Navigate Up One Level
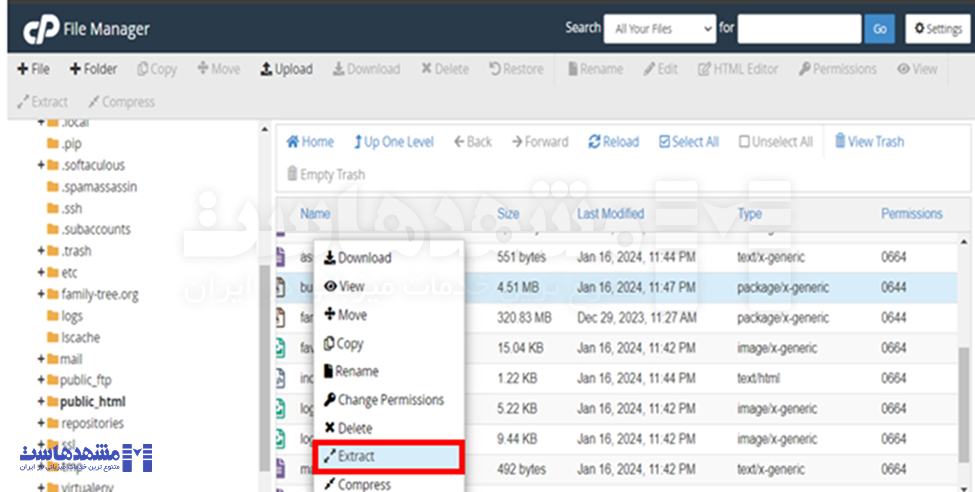This screenshot has height=492, width=975. click(394, 142)
